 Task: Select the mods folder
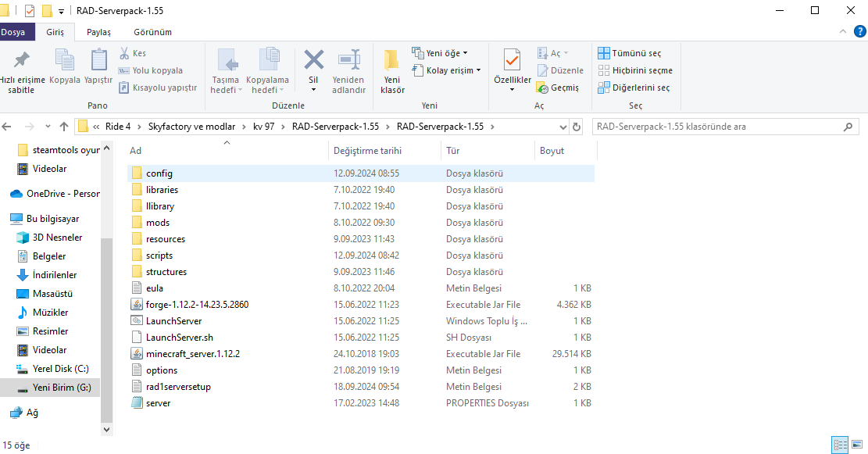tap(361, 223)
